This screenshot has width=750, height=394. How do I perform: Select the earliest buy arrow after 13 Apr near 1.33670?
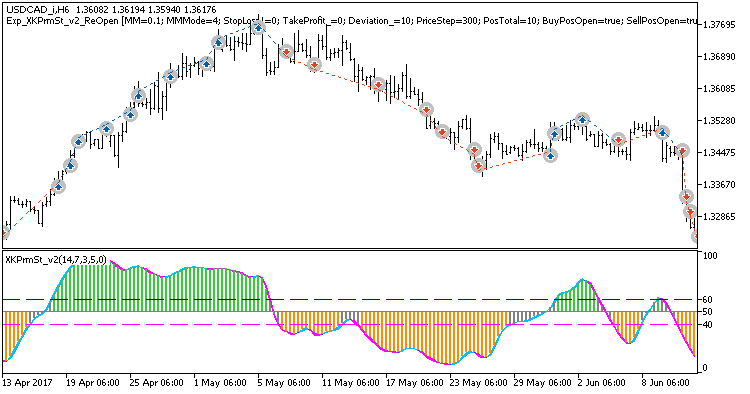tap(58, 186)
